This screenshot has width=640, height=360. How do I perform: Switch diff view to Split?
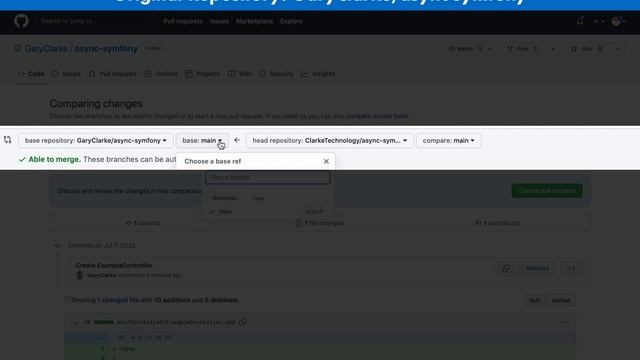pyautogui.click(x=535, y=300)
